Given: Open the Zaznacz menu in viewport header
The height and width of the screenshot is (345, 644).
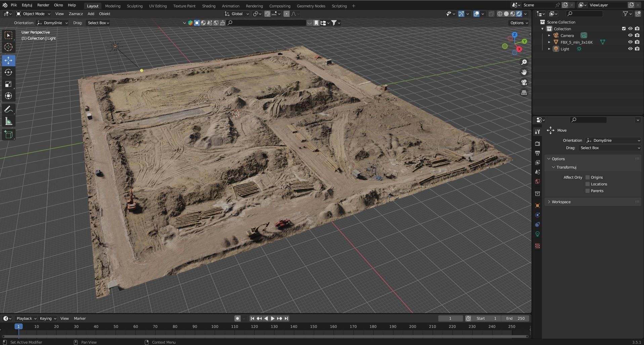Looking at the screenshot, I should (x=76, y=14).
